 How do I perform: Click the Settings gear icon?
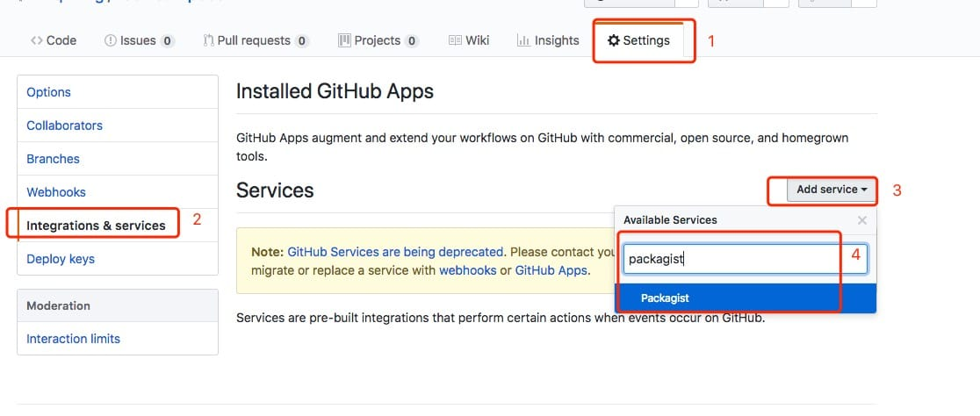tap(613, 40)
